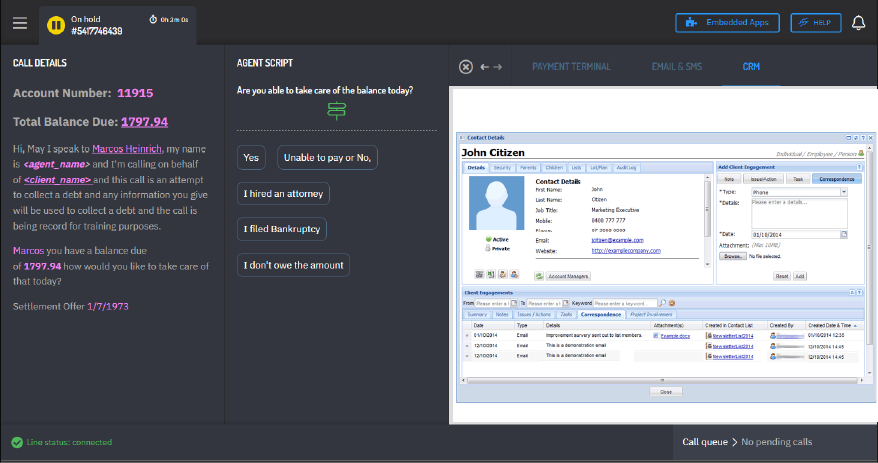Click the Excel export icon under contact photo
878x463 pixels.
click(x=491, y=274)
